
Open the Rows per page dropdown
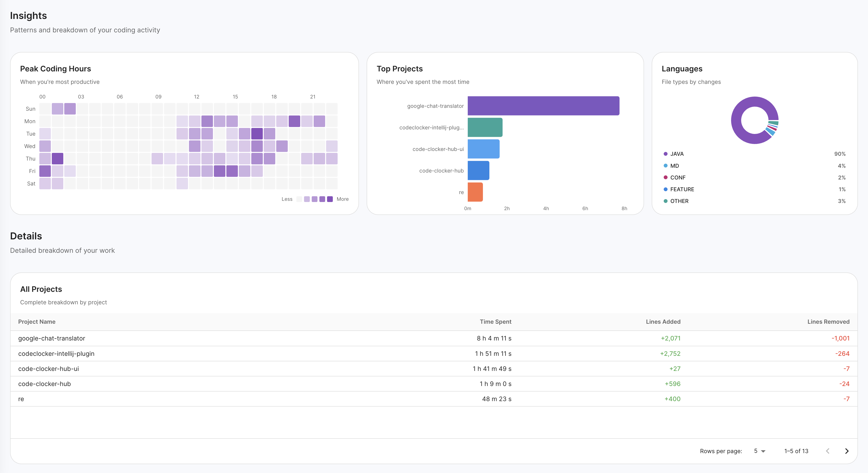pos(759,451)
